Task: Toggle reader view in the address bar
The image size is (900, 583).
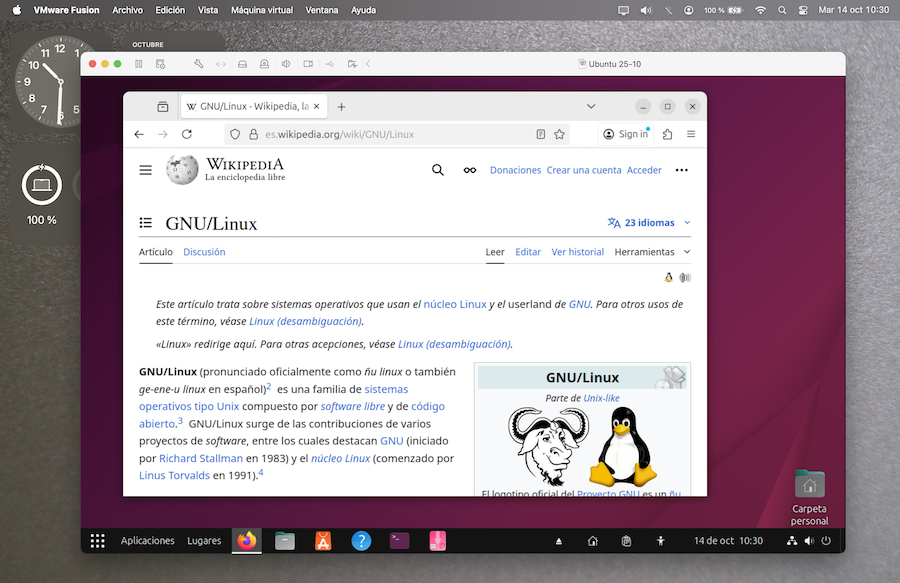Action: click(541, 134)
